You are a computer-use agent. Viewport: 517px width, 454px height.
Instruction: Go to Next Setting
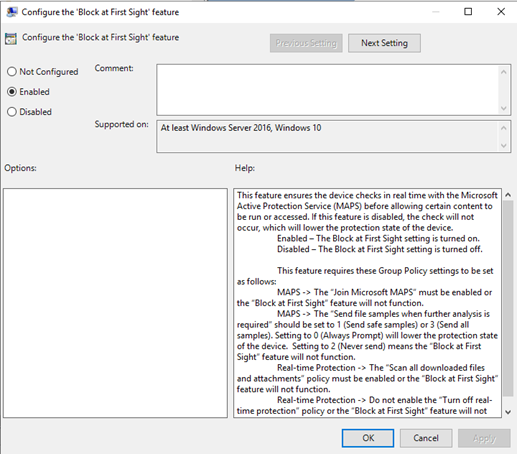coord(384,43)
